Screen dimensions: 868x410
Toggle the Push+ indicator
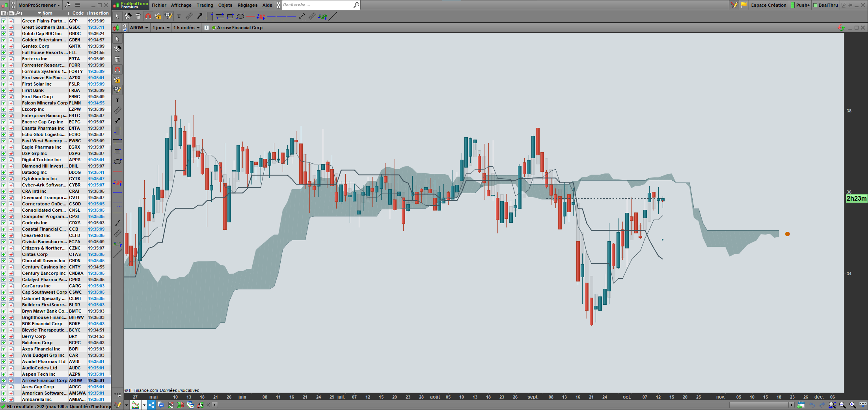tap(800, 5)
